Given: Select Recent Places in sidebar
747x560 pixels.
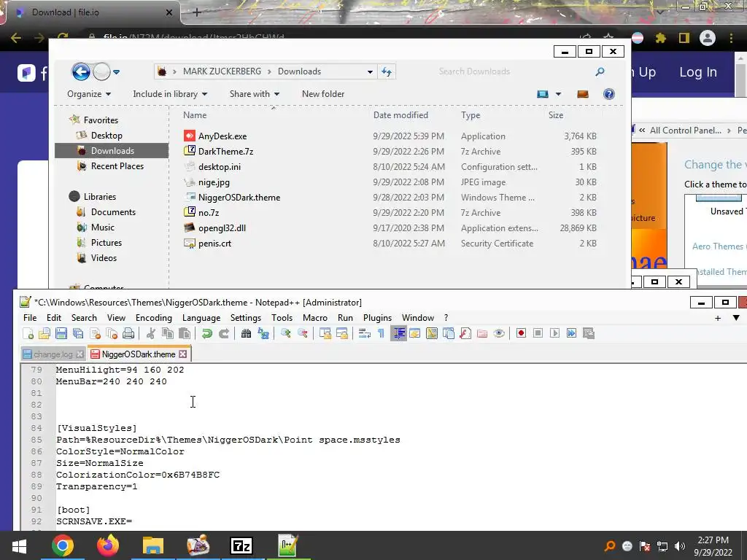Looking at the screenshot, I should (117, 166).
